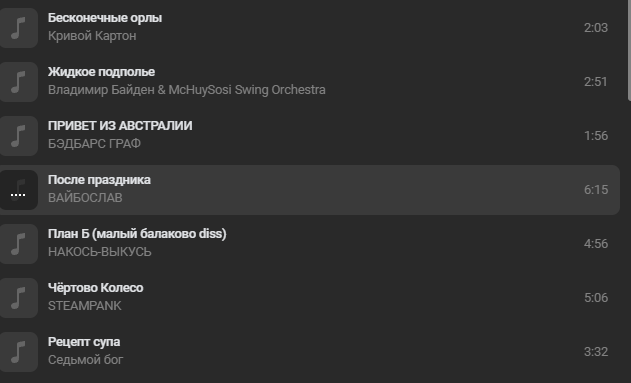The height and width of the screenshot is (383, 631).
Task: Select the title План Б (малый балаково diss)
Action: (137, 234)
